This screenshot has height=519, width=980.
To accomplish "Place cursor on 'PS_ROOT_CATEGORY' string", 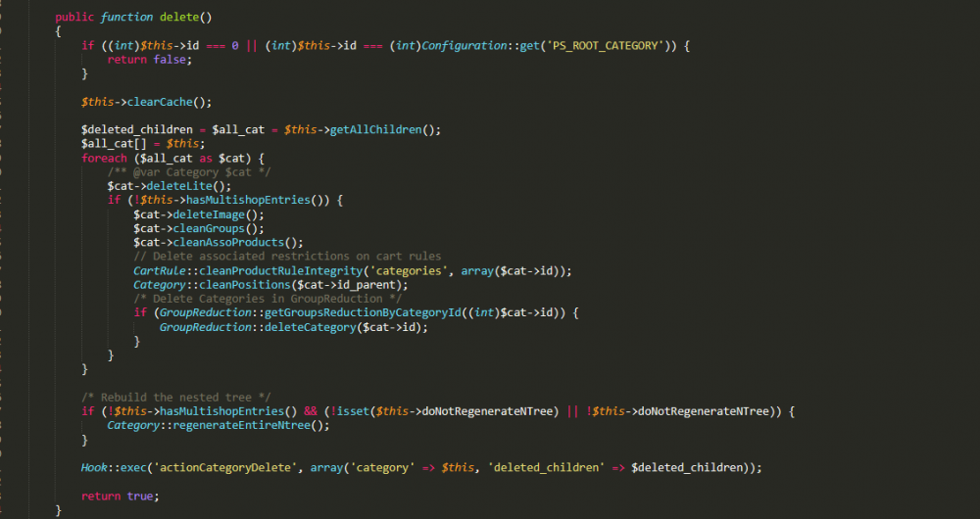I will click(x=605, y=46).
